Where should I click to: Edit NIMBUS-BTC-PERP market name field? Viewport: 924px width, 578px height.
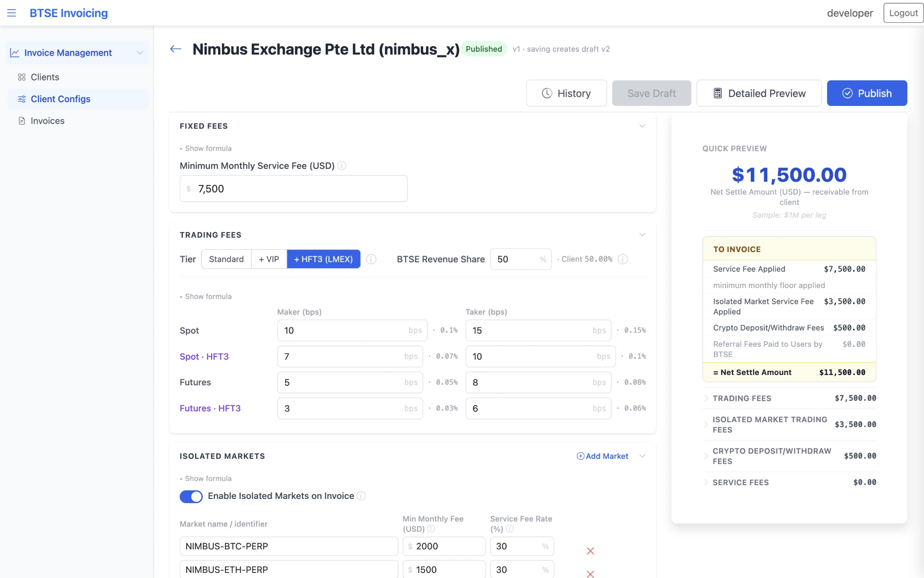click(x=289, y=546)
